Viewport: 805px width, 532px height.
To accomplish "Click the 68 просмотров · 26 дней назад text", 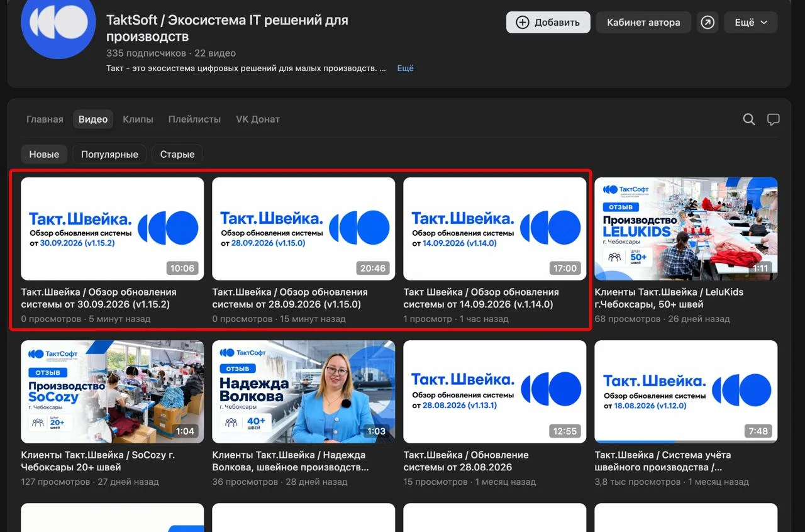I will [662, 319].
